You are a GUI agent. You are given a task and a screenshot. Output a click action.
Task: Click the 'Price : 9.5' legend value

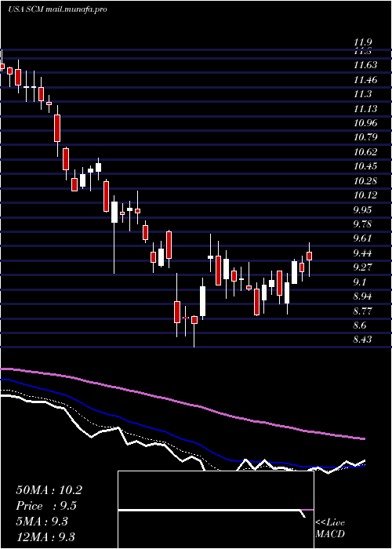[46, 506]
